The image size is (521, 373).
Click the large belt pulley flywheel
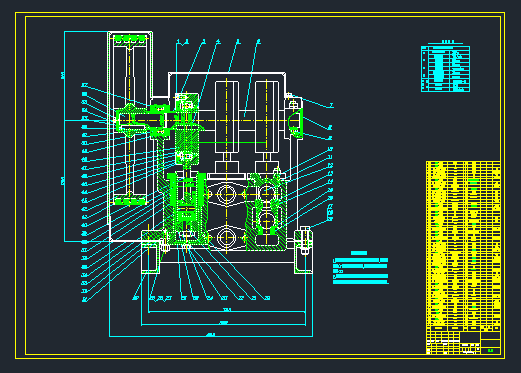(x=130, y=119)
